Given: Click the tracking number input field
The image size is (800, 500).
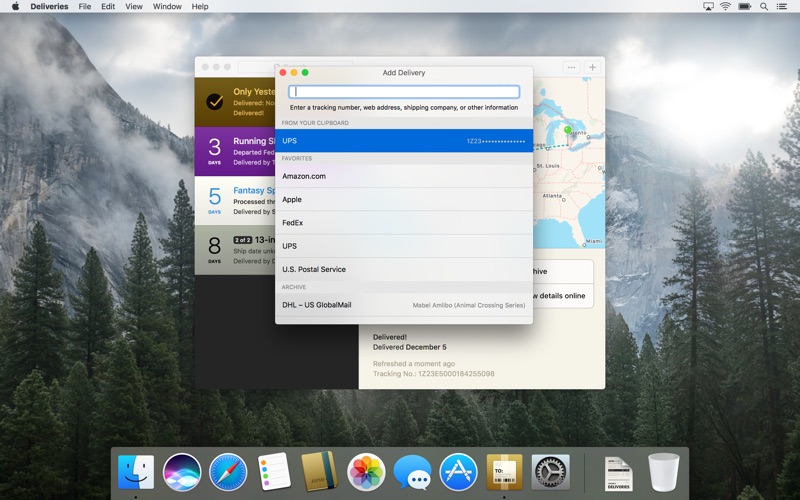Looking at the screenshot, I should (404, 92).
